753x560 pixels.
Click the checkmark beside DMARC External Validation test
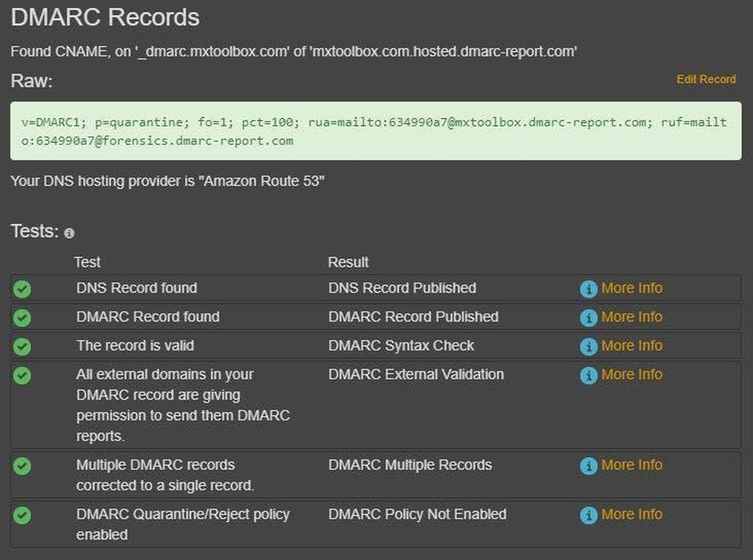coord(23,375)
